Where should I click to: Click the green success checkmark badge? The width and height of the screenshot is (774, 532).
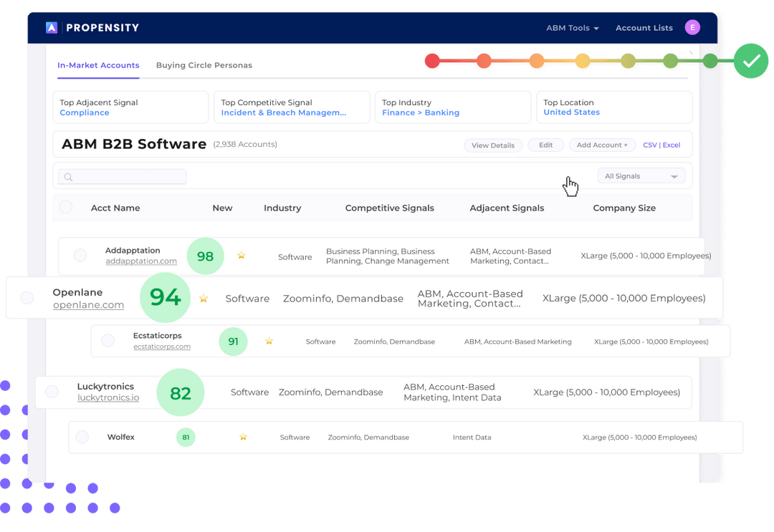click(x=750, y=61)
